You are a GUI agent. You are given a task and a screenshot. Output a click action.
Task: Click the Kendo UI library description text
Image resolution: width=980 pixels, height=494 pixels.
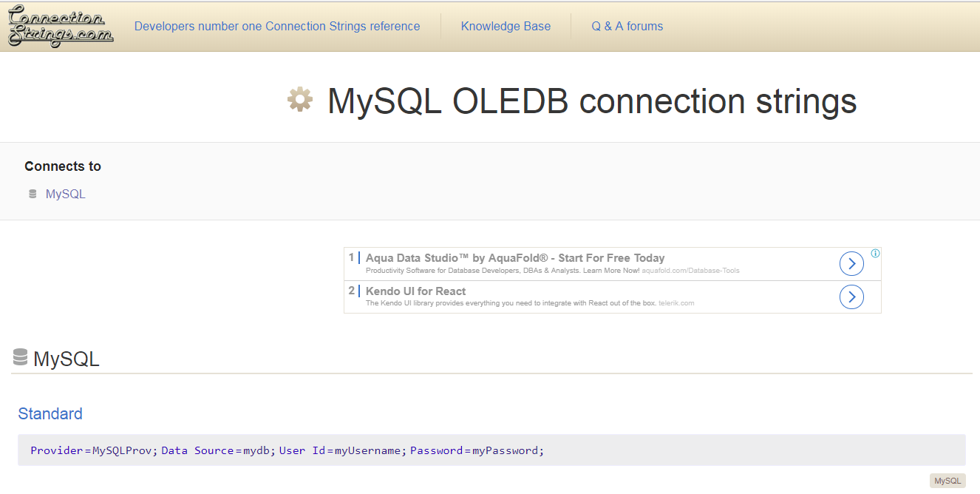pos(511,303)
